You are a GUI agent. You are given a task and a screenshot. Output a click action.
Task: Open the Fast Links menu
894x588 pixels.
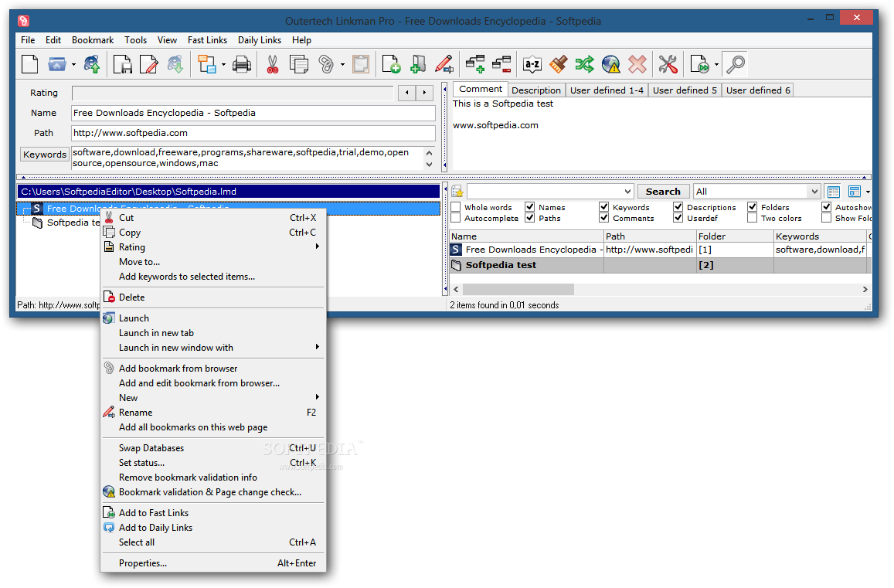click(207, 40)
